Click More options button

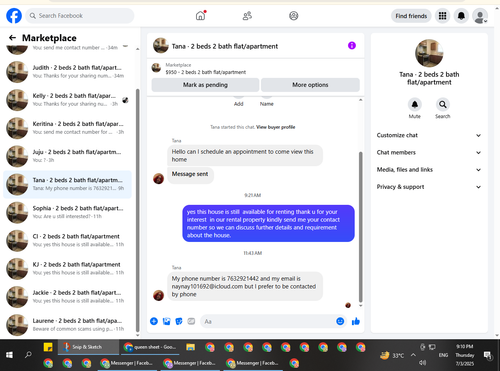coord(310,85)
